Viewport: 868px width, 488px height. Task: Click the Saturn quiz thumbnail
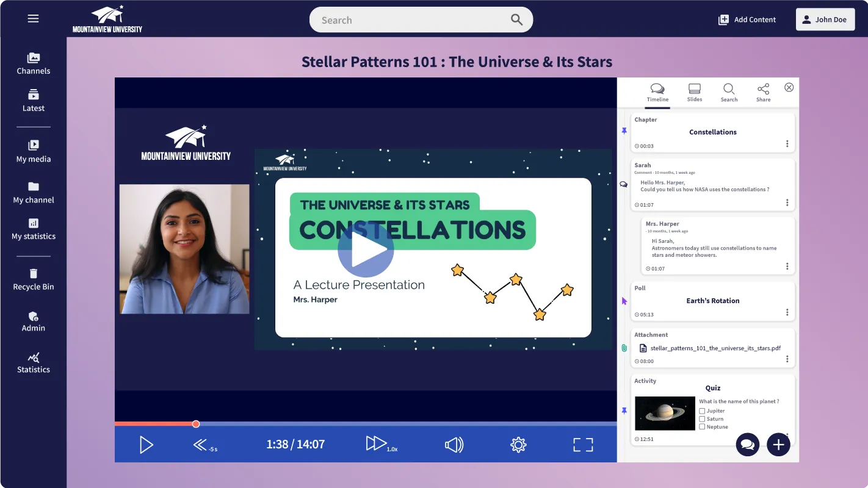tap(665, 414)
